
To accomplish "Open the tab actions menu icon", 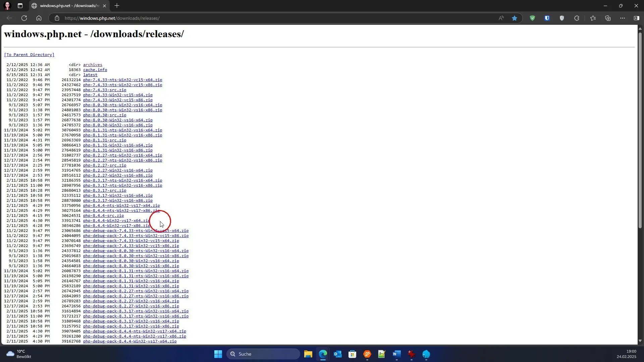I will (20, 6).
